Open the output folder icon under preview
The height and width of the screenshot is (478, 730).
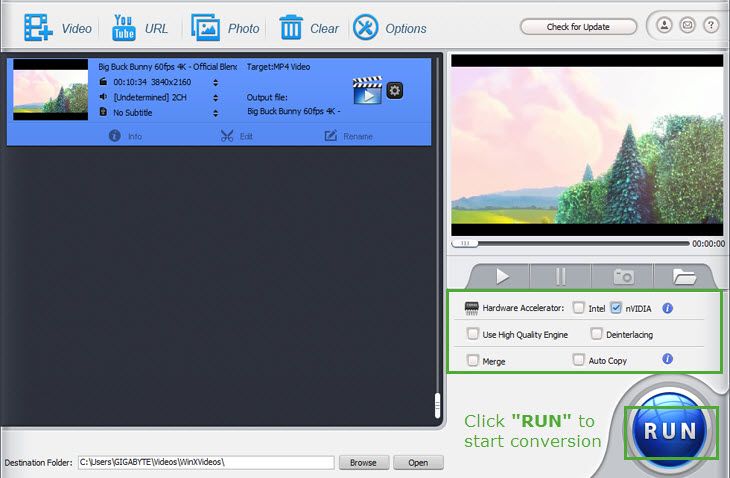tap(684, 276)
